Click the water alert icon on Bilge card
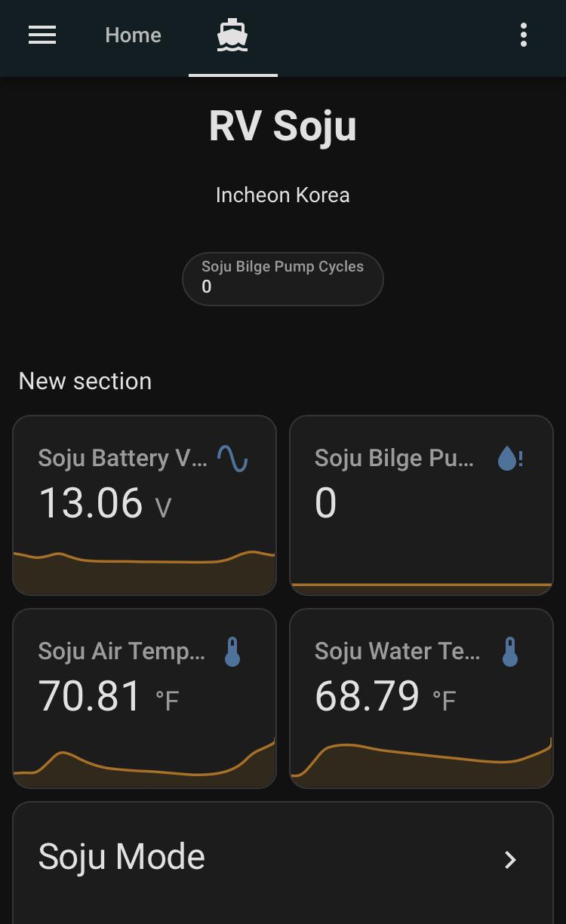The image size is (566, 924). coord(510,458)
